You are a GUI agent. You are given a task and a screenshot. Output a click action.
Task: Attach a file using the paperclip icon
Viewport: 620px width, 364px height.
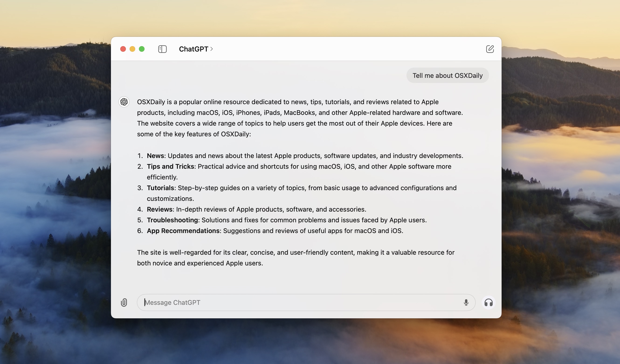coord(124,302)
